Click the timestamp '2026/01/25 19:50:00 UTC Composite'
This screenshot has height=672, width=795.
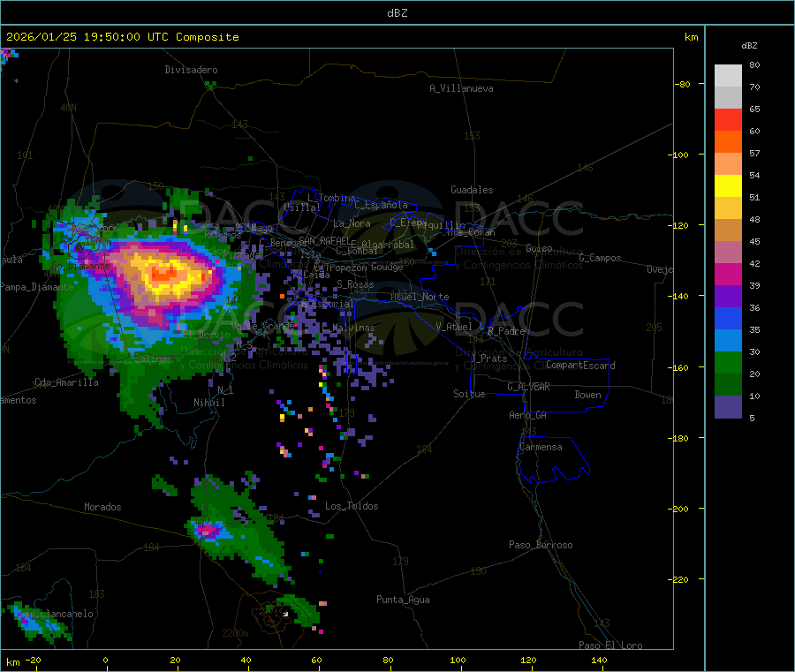(x=122, y=37)
